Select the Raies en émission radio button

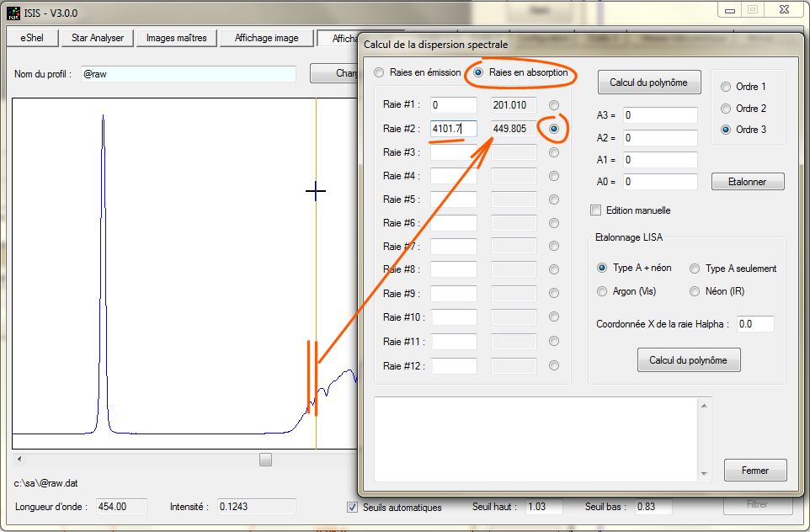point(379,73)
